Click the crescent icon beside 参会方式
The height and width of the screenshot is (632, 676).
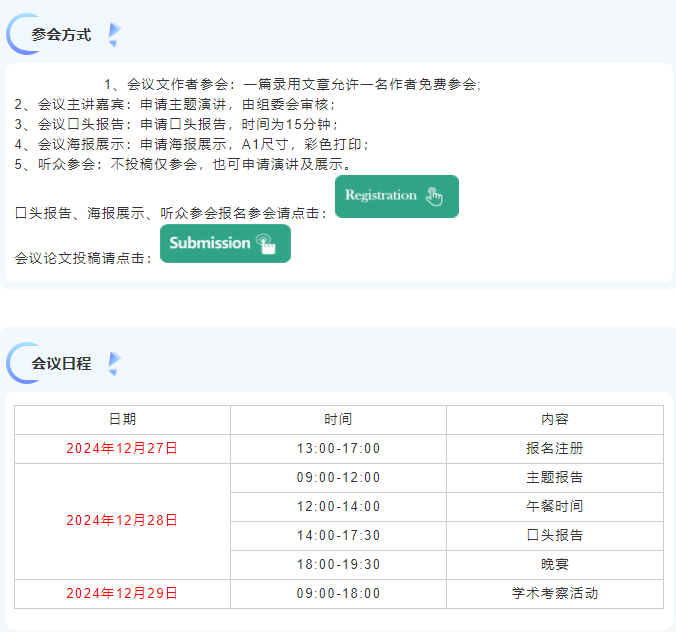[18, 35]
